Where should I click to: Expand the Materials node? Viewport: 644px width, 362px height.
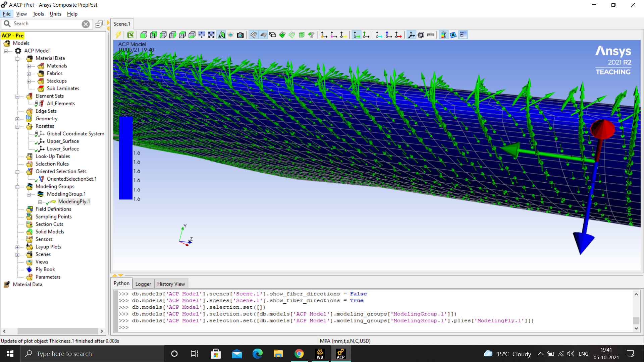point(29,66)
